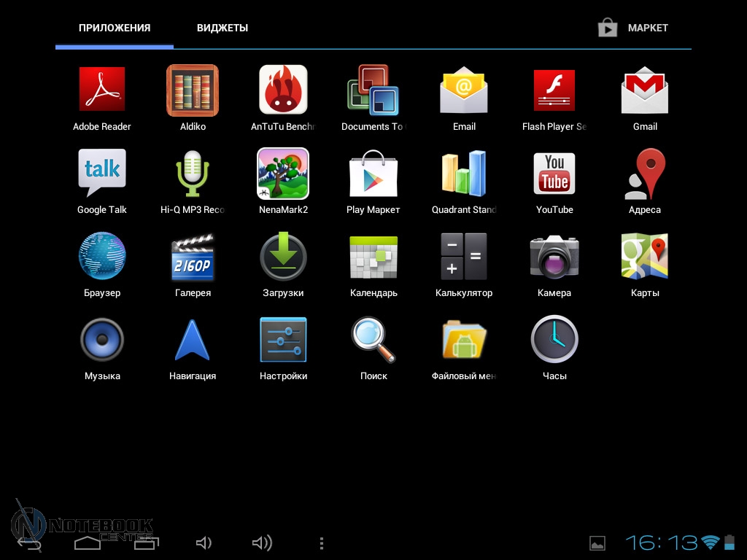Image resolution: width=747 pixels, height=560 pixels.
Task: Open the Adobe Reader app
Action: click(102, 90)
